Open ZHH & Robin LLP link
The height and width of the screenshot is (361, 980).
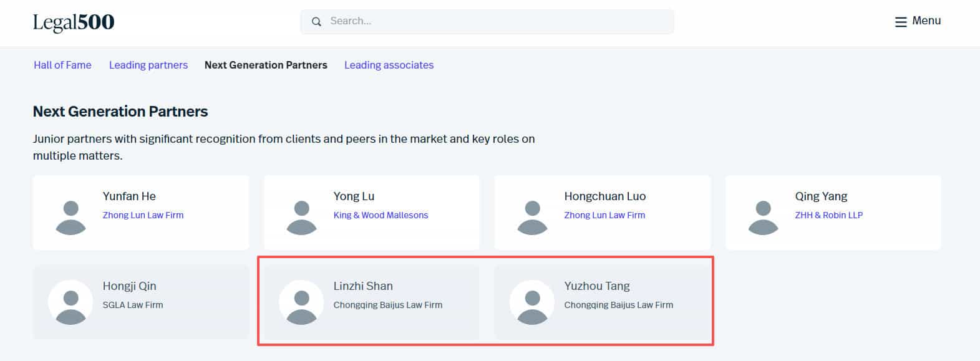[x=828, y=215]
